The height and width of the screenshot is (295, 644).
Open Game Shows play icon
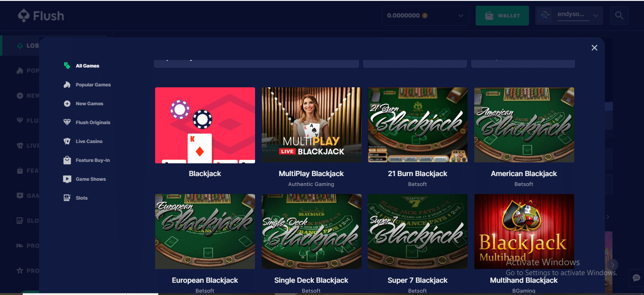pos(67,179)
